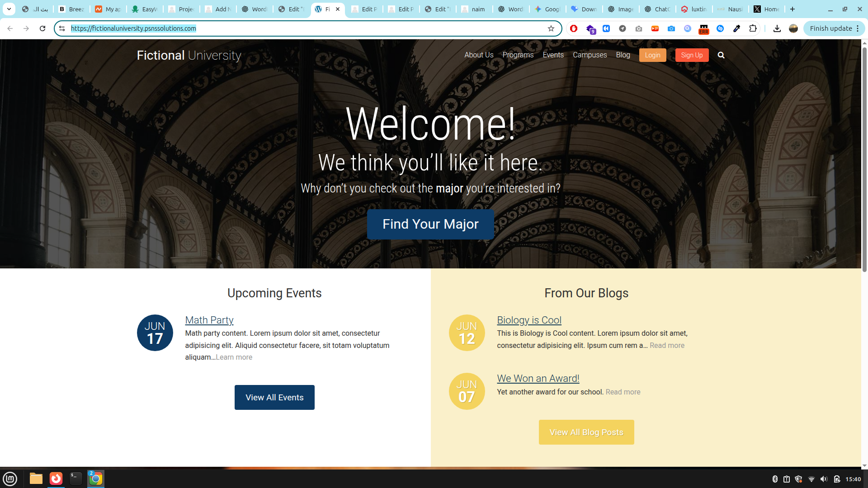Viewport: 868px width, 488px height.
Task: Open the Math Party event link
Action: tap(209, 320)
